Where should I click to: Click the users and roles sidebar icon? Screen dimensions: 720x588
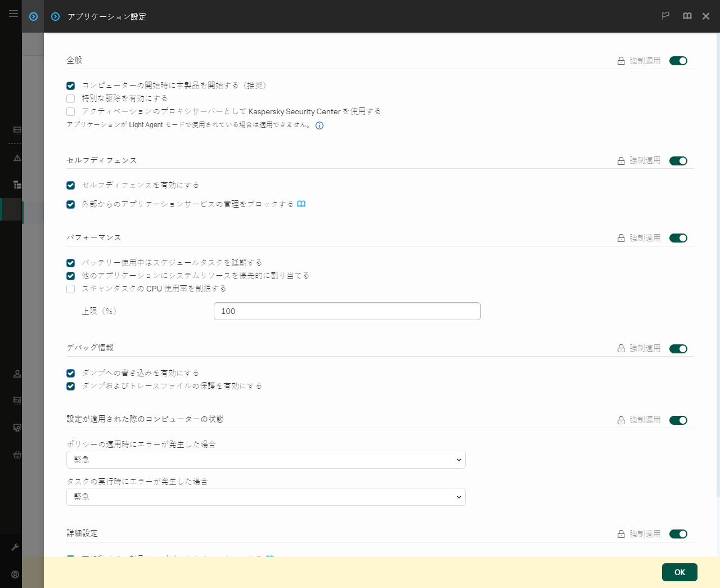(16, 373)
